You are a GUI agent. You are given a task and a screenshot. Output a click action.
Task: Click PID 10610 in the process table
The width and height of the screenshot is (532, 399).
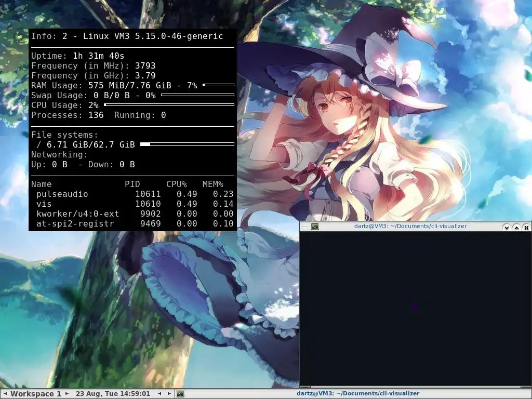click(x=148, y=204)
